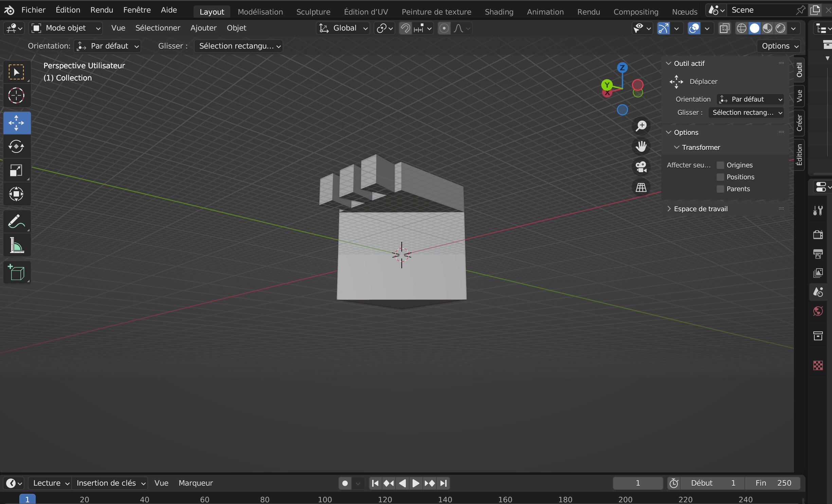Open the Mode objet dropdown
Viewport: 832px width, 504px height.
(x=66, y=28)
